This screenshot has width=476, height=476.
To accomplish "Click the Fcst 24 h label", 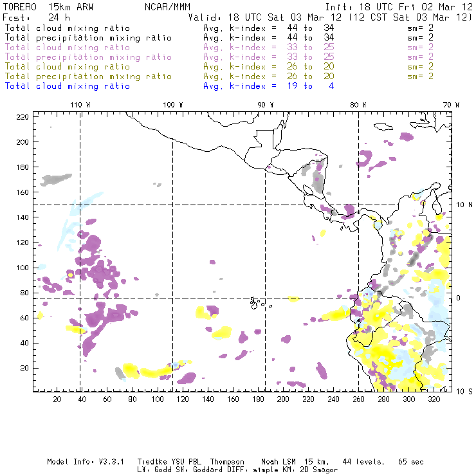I will click(32, 18).
